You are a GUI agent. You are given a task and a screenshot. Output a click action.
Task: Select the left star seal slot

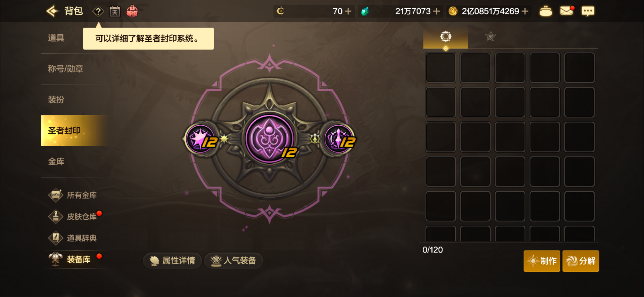201,139
